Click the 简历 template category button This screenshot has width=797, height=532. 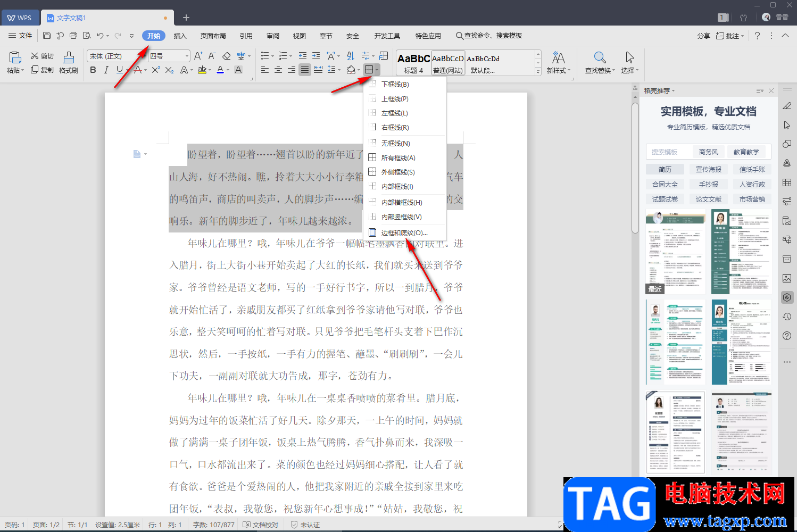(x=665, y=169)
